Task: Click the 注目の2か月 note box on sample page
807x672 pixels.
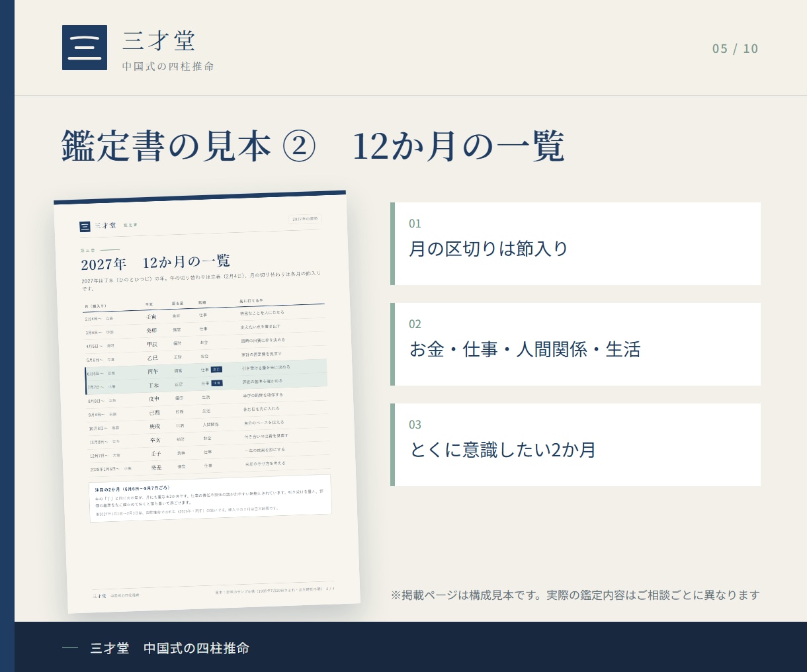Action: (210, 498)
